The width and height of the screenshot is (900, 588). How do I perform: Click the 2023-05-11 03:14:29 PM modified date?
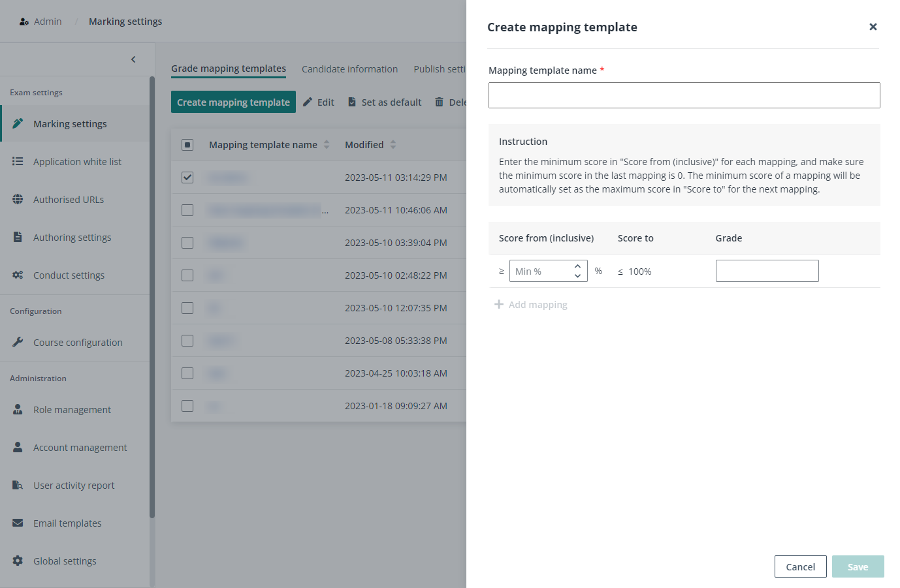(396, 178)
